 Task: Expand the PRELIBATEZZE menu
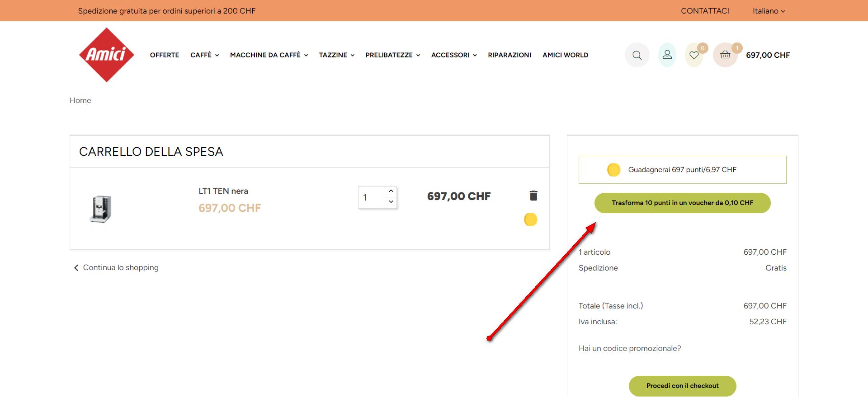coord(393,55)
